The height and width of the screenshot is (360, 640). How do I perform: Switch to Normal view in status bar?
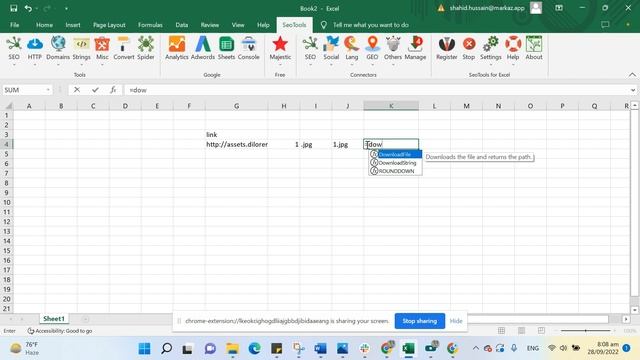pos(502,331)
